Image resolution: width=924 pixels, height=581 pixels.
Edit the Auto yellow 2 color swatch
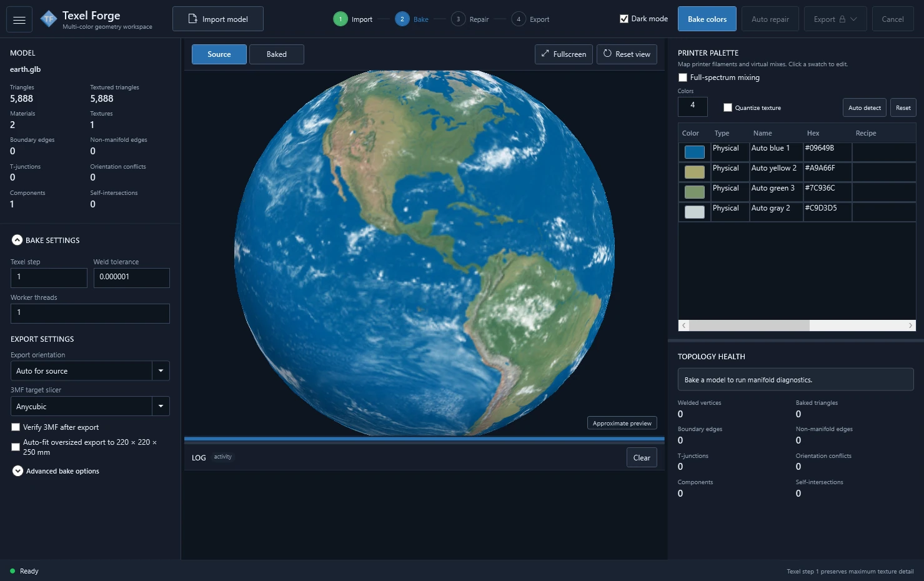tap(695, 172)
